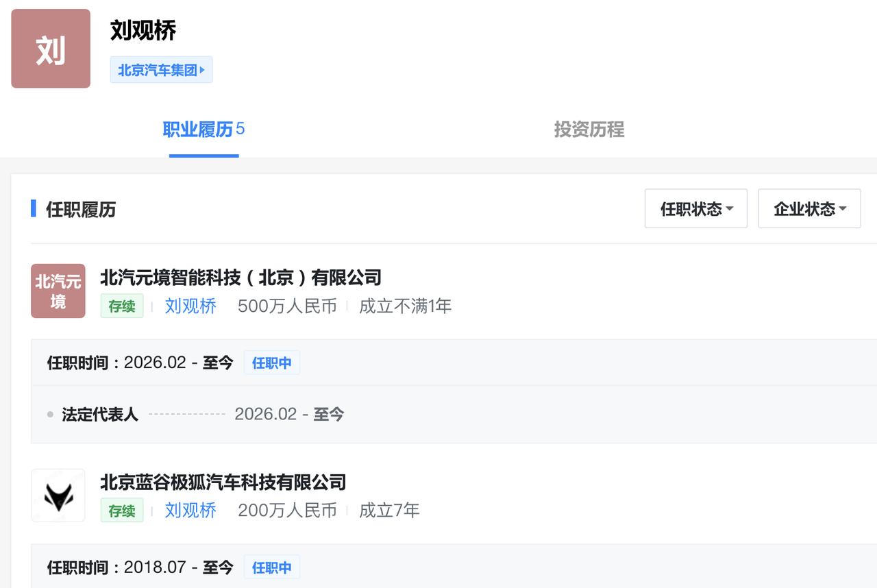Viewport: 877px width, 588px height.
Task: Expand the 企业状态 dropdown filter
Action: point(809,208)
